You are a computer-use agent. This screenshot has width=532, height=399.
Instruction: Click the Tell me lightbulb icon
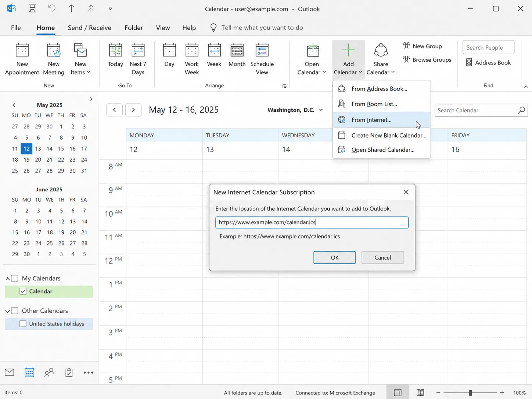pos(213,28)
